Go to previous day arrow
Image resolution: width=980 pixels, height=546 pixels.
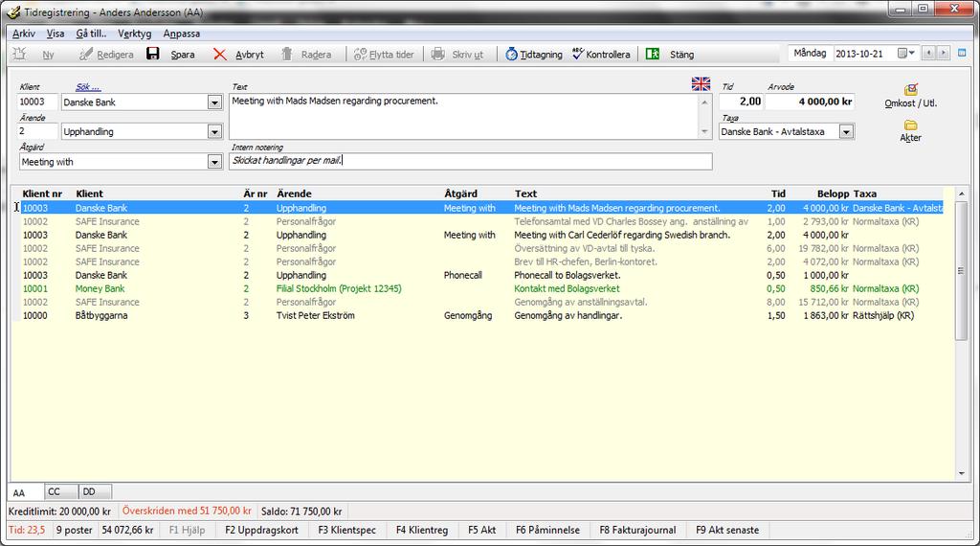tap(928, 53)
